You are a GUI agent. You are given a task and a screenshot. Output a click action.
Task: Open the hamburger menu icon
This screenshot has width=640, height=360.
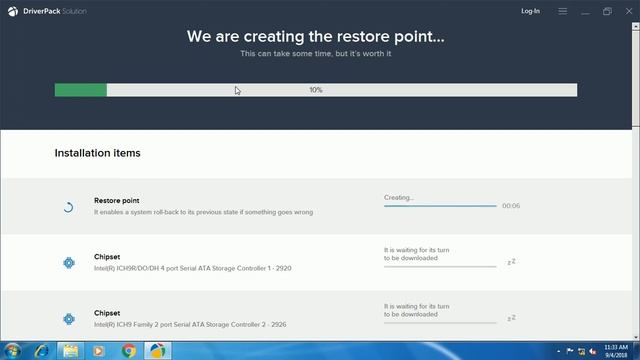click(562, 11)
